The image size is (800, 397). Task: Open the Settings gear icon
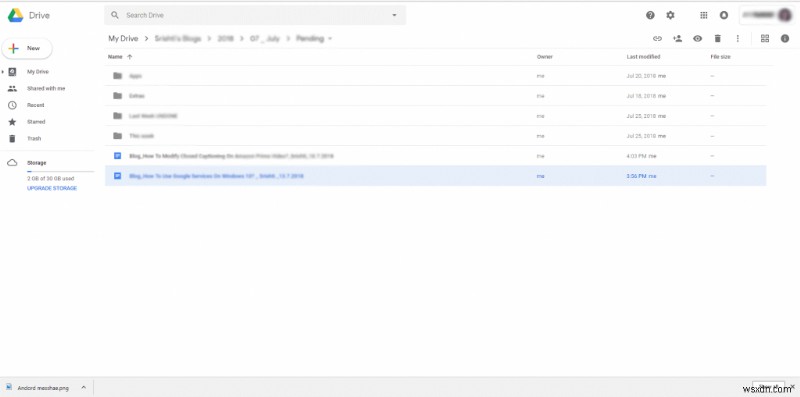point(670,15)
